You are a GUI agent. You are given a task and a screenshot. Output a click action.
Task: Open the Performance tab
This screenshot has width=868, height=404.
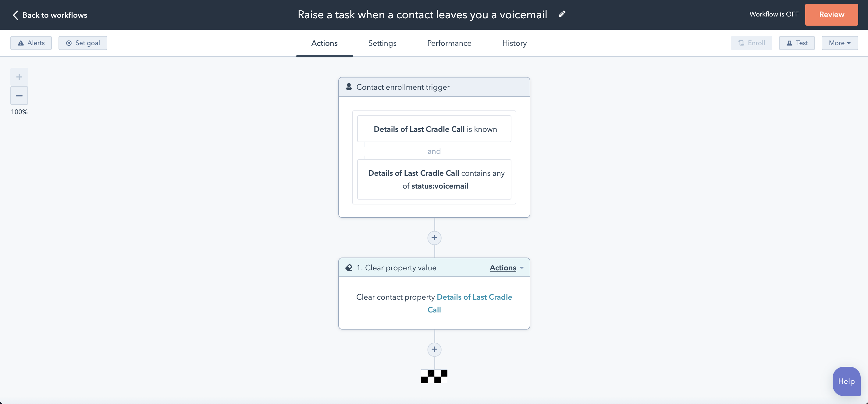449,43
